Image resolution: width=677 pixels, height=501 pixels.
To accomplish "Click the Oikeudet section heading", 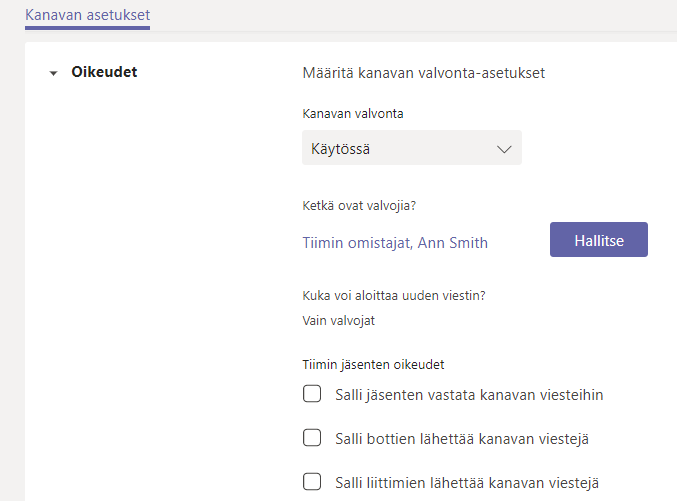I will click(104, 72).
